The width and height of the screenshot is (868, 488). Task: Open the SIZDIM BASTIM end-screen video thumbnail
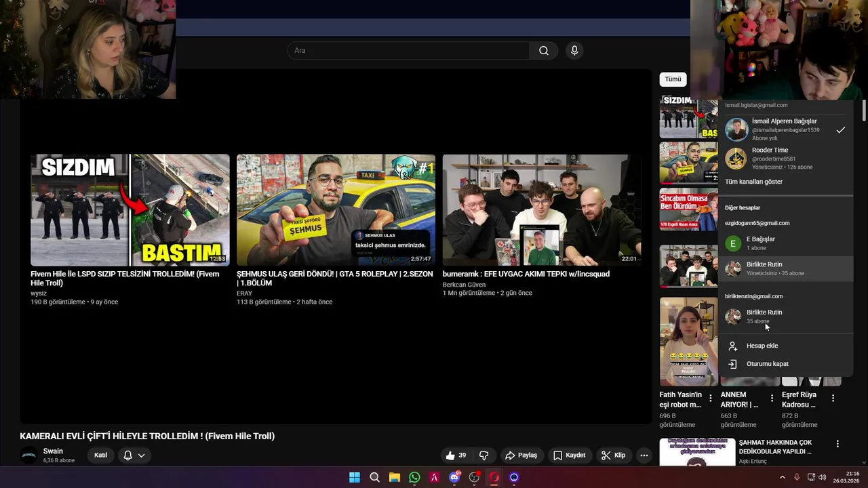tap(130, 210)
